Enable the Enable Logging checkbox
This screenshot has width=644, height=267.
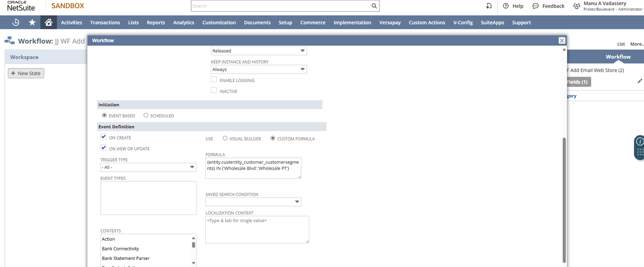click(x=214, y=80)
